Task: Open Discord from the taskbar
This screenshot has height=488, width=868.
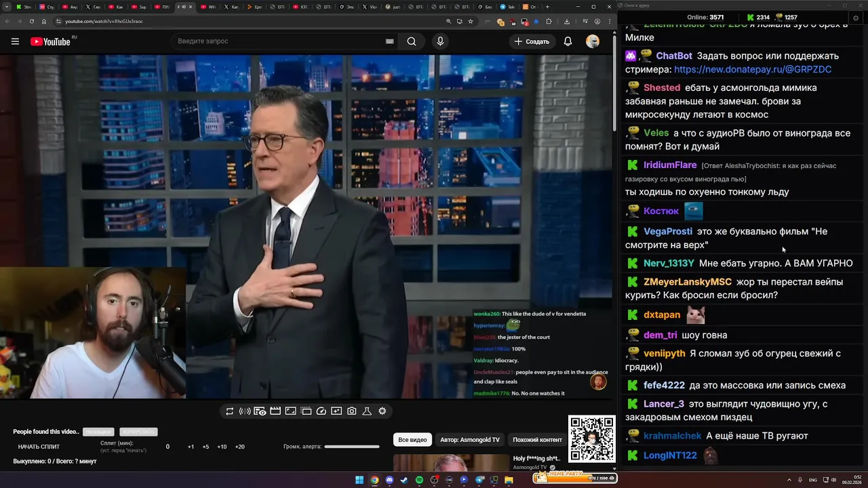Action: click(x=389, y=480)
